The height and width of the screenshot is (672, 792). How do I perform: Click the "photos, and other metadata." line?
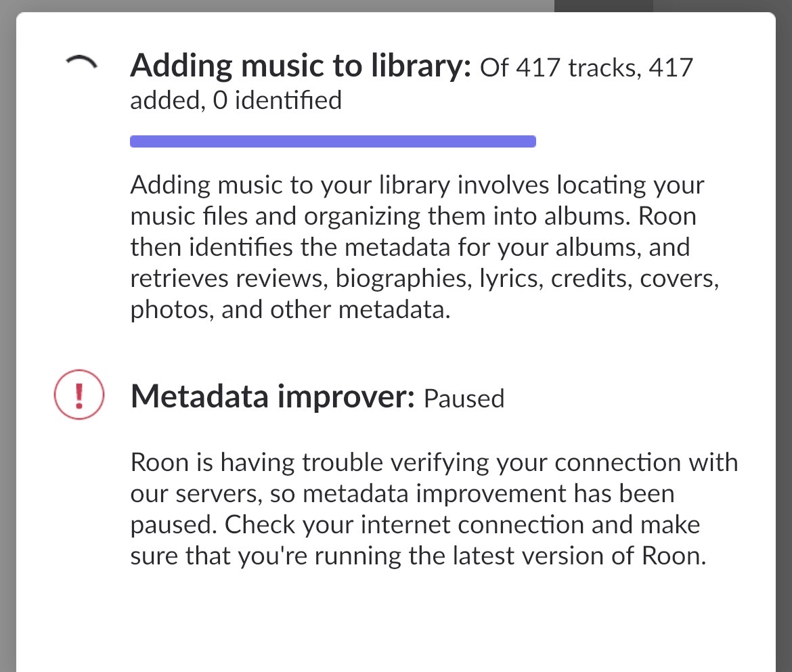[x=290, y=309]
